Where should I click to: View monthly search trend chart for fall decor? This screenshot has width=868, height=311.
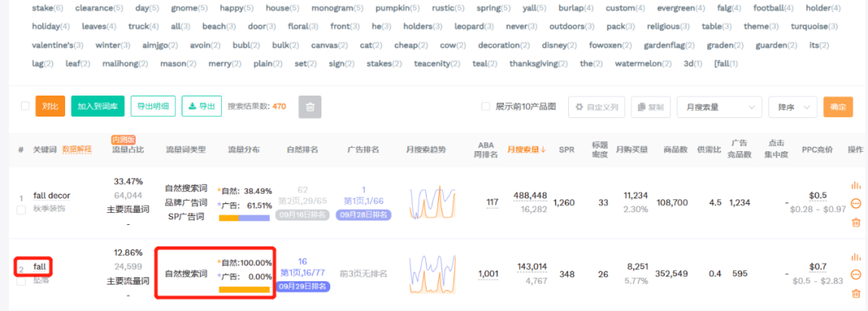point(432,203)
